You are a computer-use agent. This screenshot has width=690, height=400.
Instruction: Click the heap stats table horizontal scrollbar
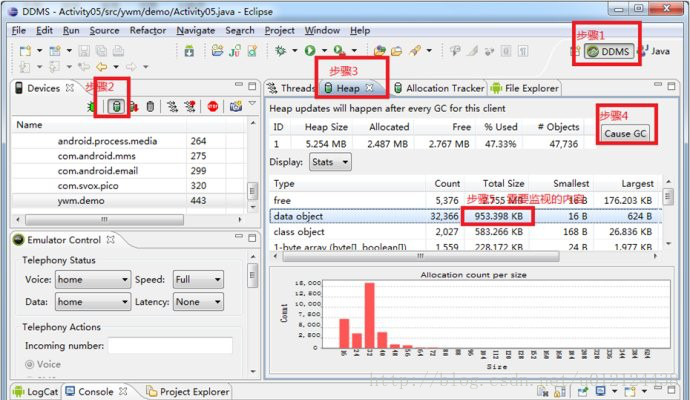421,256
